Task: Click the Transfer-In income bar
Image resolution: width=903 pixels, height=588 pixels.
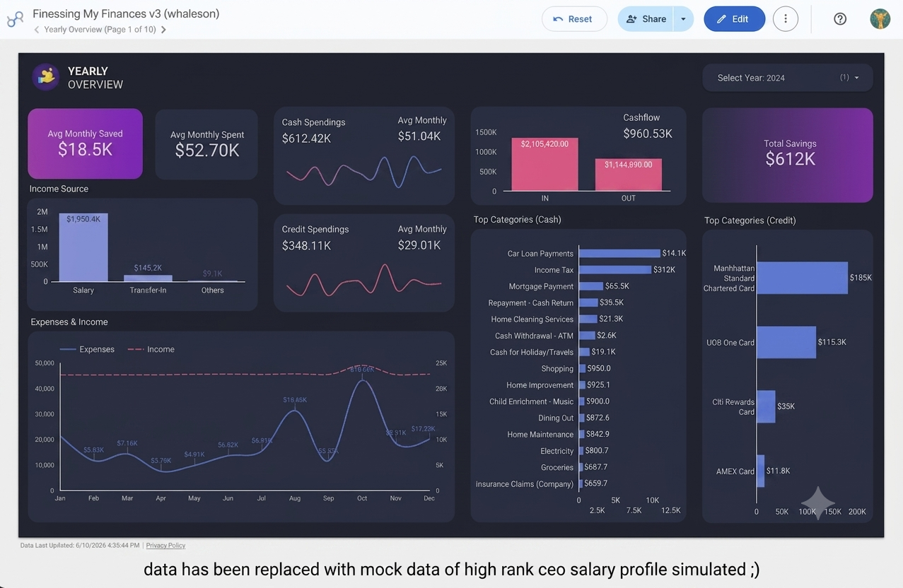Action: click(148, 278)
